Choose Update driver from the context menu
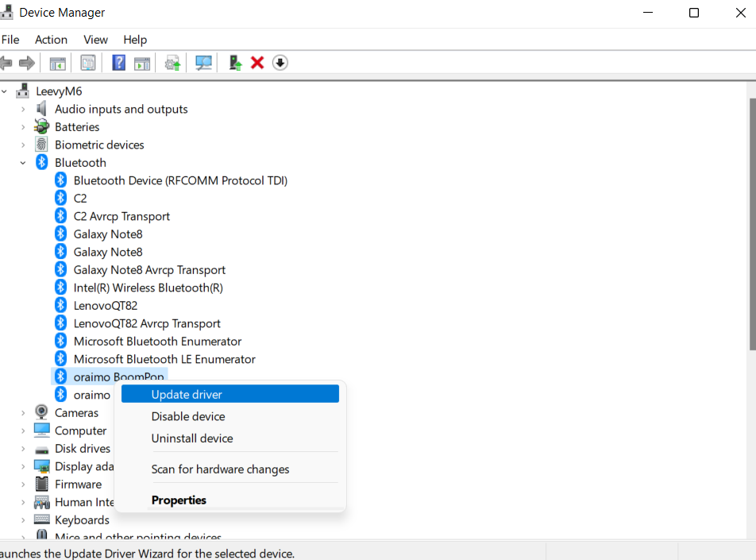Image resolution: width=756 pixels, height=560 pixels. click(x=230, y=394)
